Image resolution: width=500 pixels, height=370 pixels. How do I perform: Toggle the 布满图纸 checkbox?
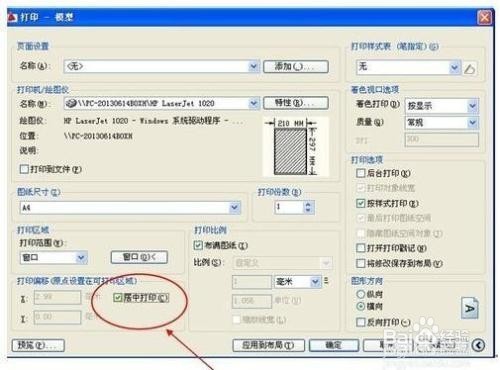[x=198, y=246]
